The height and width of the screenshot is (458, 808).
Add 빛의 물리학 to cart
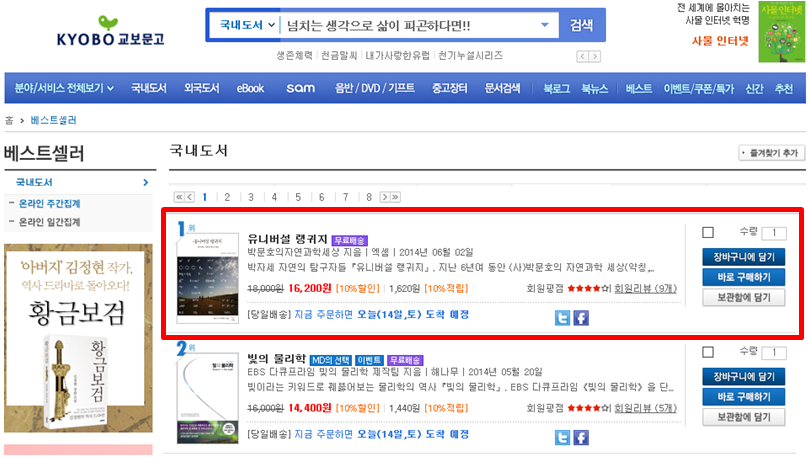(x=744, y=376)
